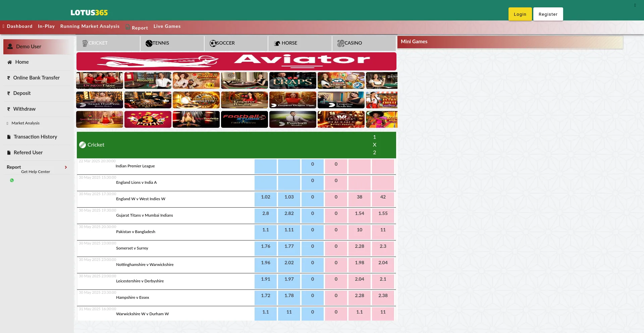Open the Withdraw page
The image size is (644, 333).
point(24,109)
